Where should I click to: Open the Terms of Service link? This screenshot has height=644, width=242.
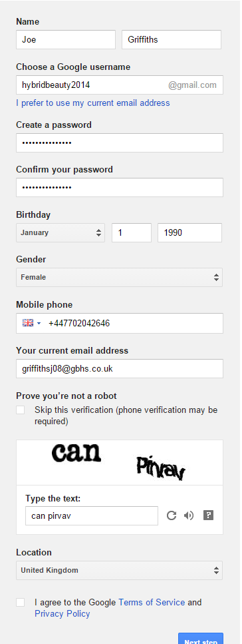[152, 603]
